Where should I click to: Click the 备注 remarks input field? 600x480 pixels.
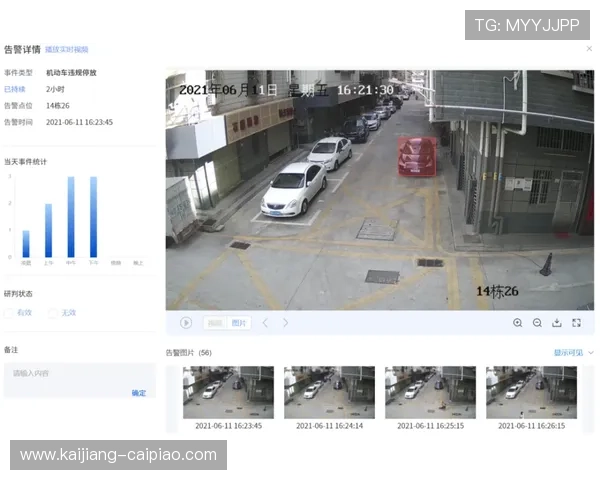(78, 374)
